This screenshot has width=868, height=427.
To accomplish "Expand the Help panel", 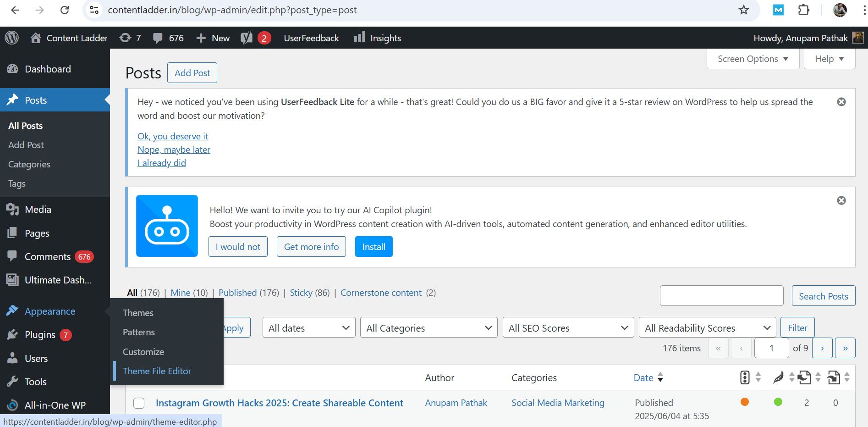I will (830, 59).
